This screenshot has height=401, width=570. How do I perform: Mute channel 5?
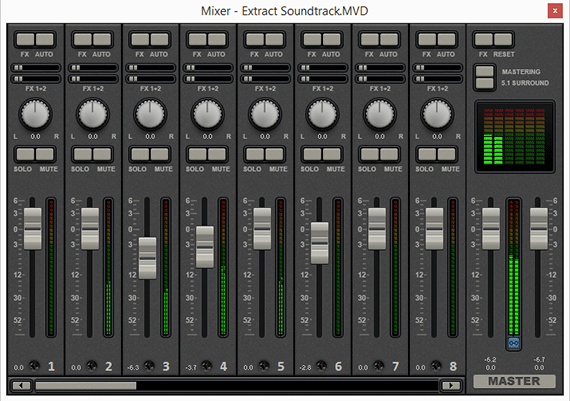click(274, 154)
